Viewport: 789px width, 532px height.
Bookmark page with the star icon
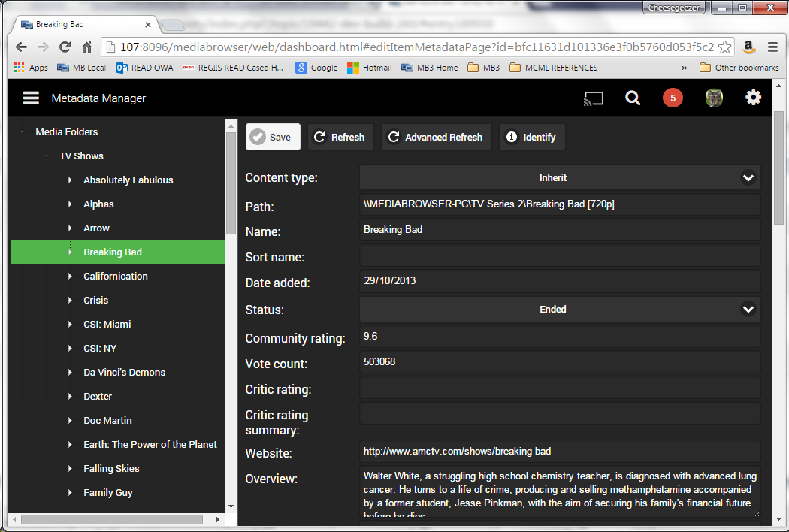[724, 47]
